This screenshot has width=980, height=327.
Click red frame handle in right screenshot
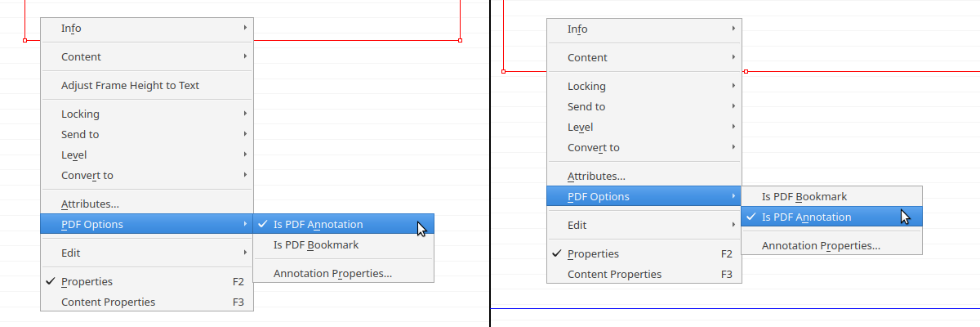tap(503, 71)
